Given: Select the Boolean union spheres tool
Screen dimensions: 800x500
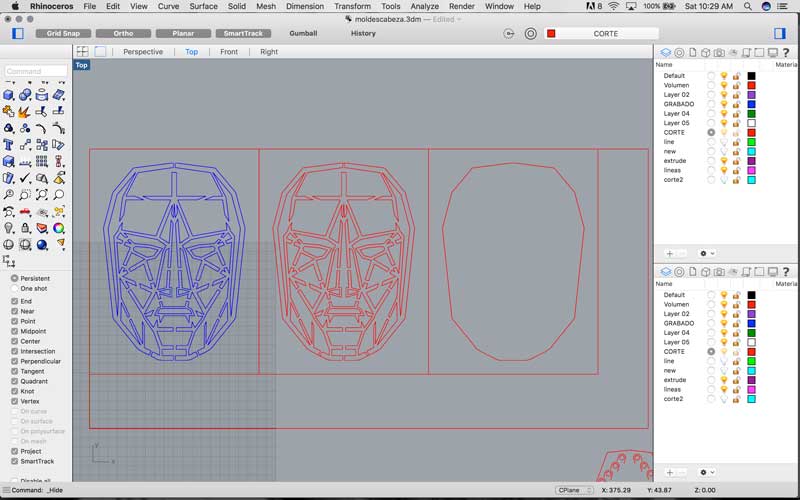Looking at the screenshot, I should click(x=25, y=95).
